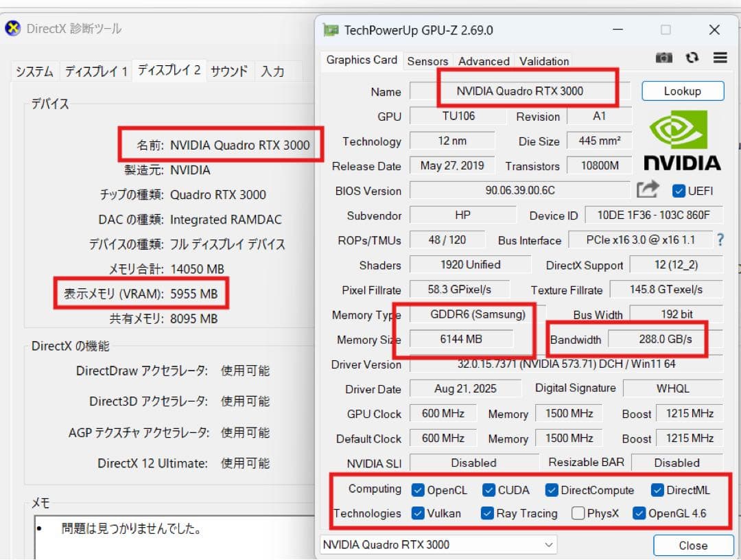Viewport: 741px width, 560px height.
Task: Click the GPU field showing TU106
Action: [458, 116]
